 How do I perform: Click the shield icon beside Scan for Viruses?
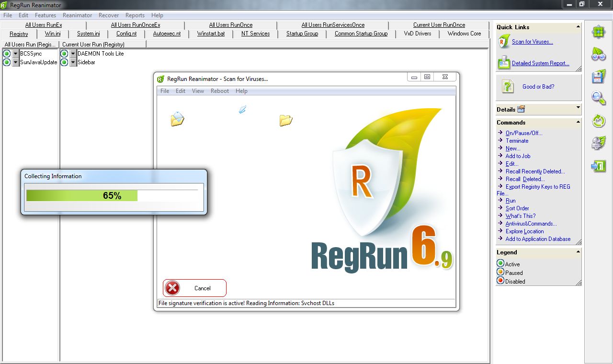click(x=504, y=42)
